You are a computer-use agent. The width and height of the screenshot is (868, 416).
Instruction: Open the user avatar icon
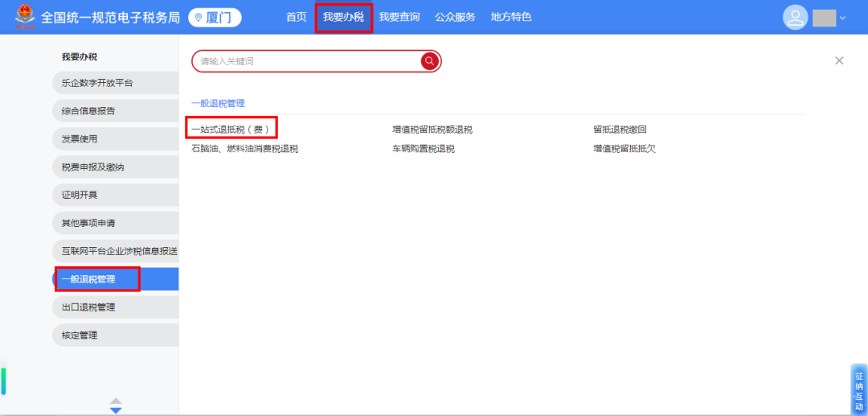pos(796,17)
